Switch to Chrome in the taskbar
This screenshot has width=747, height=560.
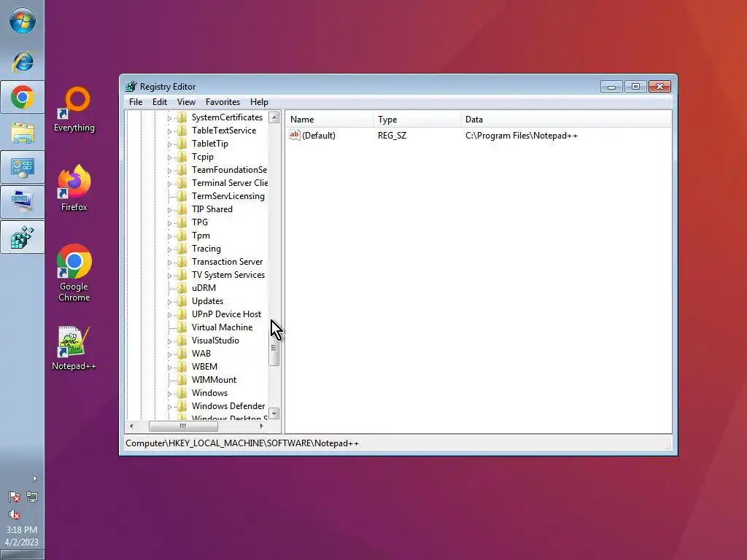pyautogui.click(x=23, y=97)
